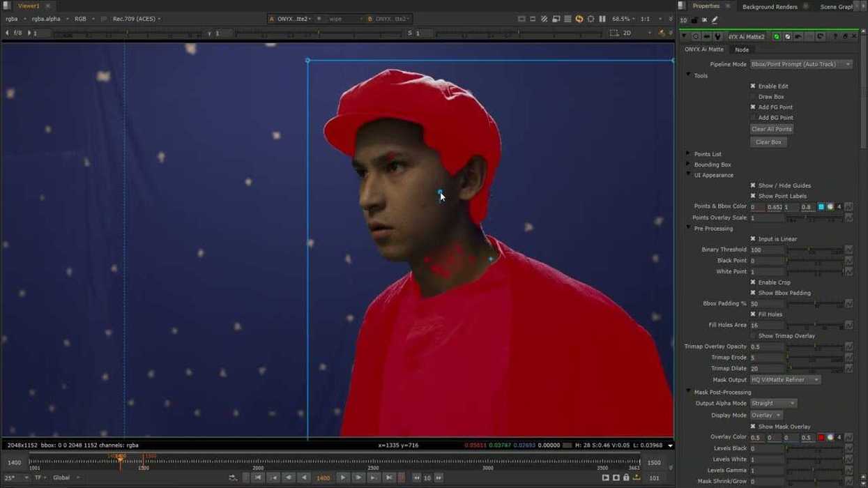Click the timeline lock icon at bottom right
The height and width of the screenshot is (488, 868).
tap(626, 478)
